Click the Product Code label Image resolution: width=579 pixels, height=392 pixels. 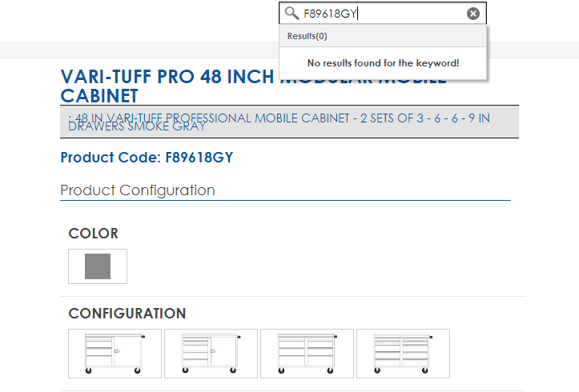pos(110,158)
